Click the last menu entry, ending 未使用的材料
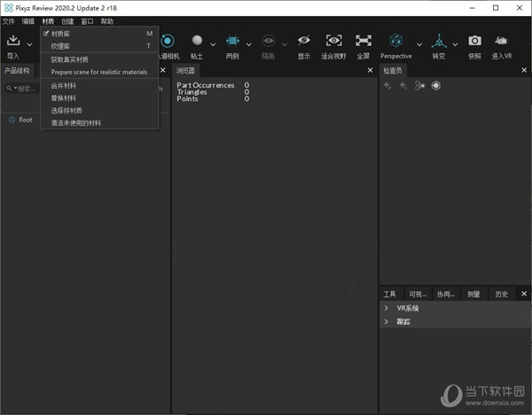The width and height of the screenshot is (532, 415). [99, 123]
